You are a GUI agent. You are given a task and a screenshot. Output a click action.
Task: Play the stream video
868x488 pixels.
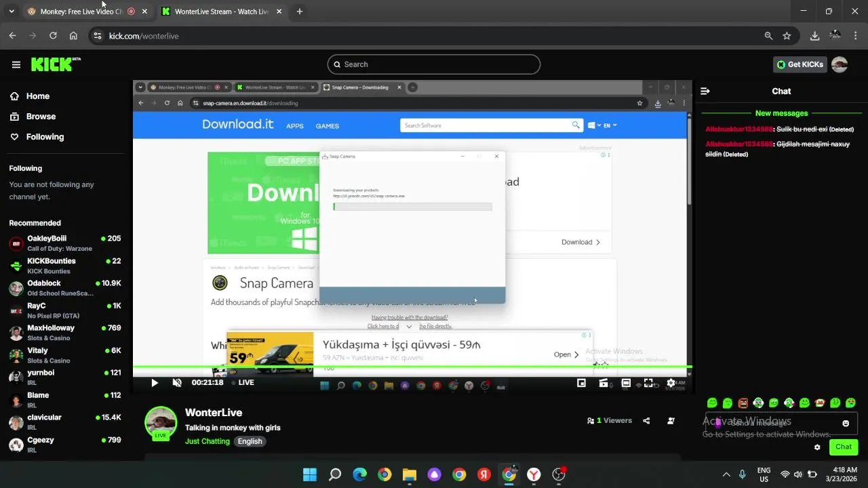(155, 383)
